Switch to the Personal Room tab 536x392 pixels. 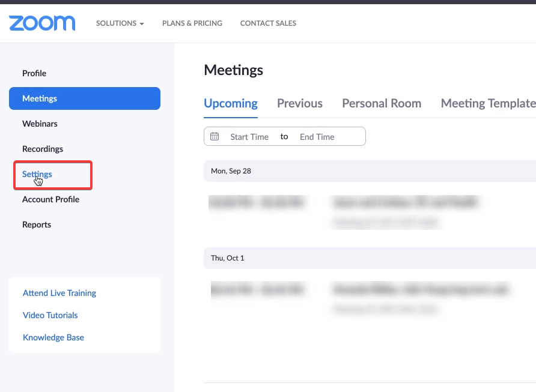click(x=382, y=103)
